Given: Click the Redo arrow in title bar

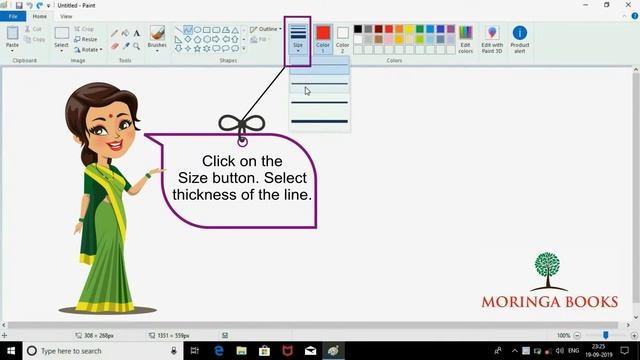Looking at the screenshot, I should click(40, 5).
